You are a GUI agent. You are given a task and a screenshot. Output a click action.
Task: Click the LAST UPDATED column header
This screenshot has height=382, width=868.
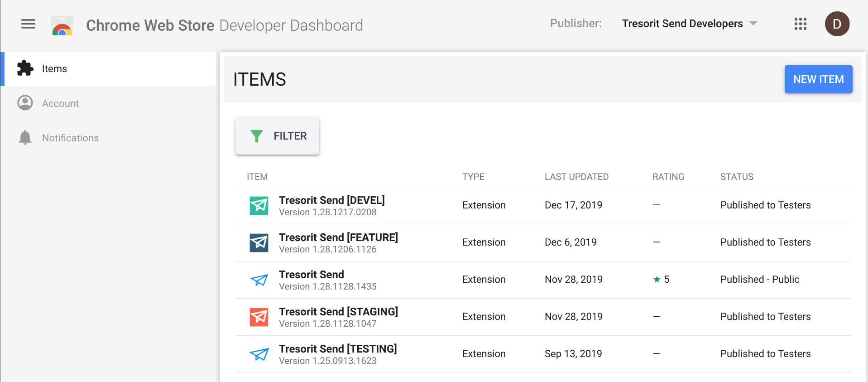(576, 177)
